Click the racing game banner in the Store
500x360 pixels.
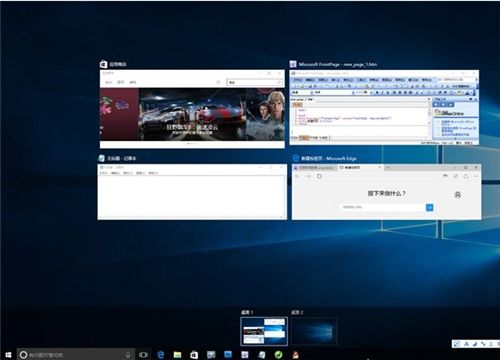[192, 114]
